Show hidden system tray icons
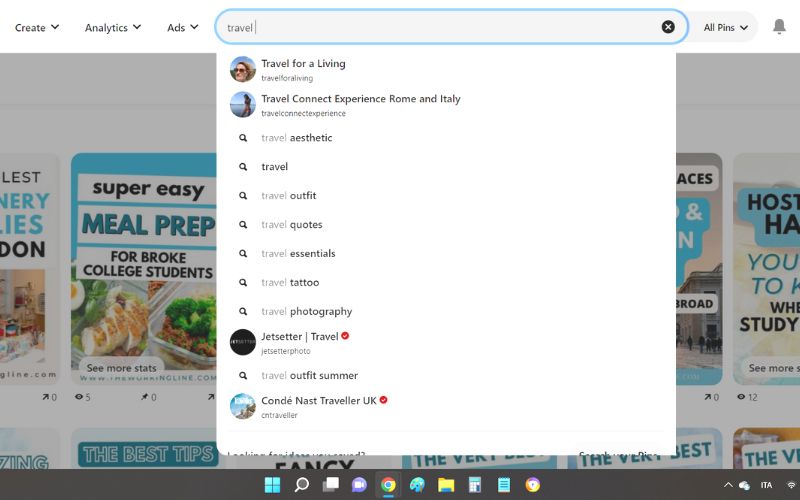This screenshot has width=800, height=500. tap(728, 485)
